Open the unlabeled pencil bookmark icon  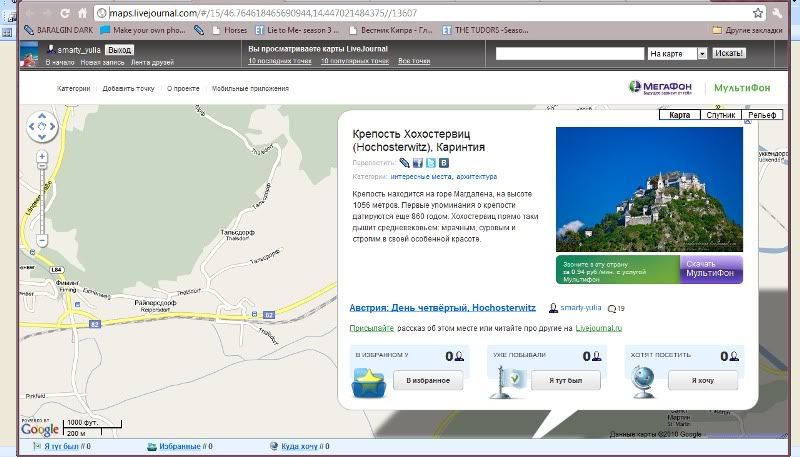[x=199, y=30]
